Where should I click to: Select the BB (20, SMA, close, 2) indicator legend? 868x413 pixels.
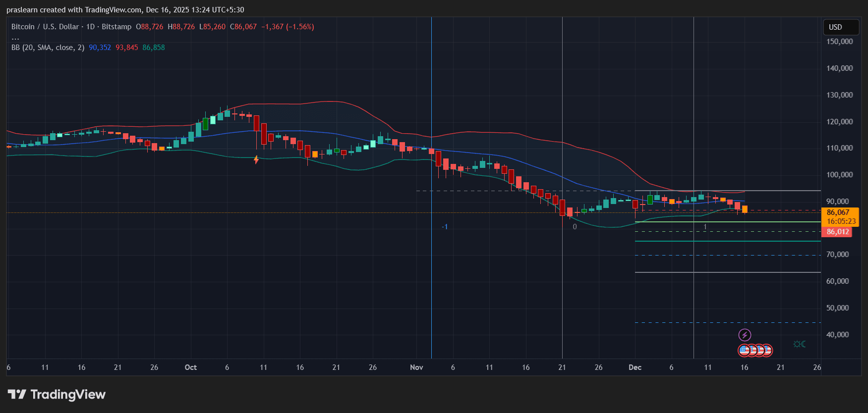pos(48,48)
